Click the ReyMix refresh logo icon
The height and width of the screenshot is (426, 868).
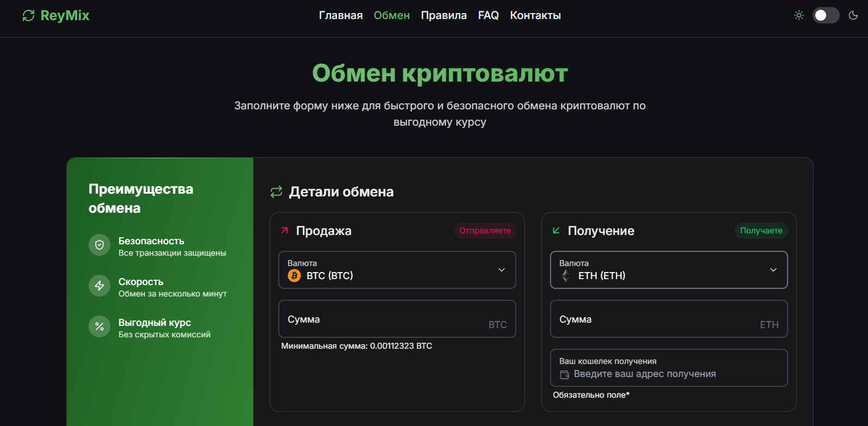28,16
